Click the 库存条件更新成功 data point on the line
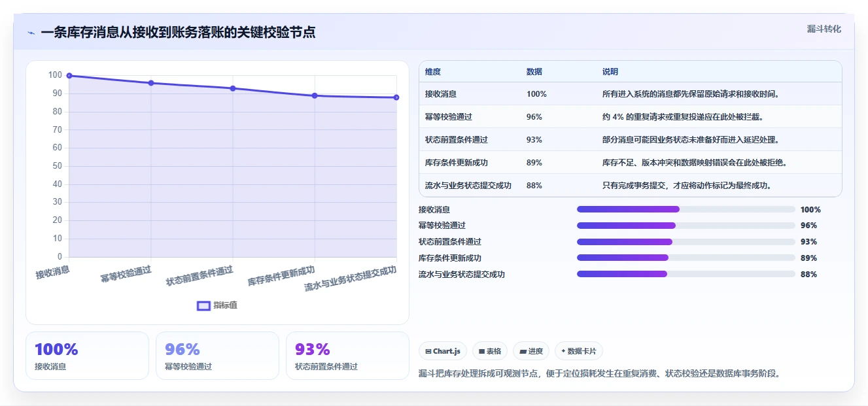868x406 pixels. pyautogui.click(x=315, y=95)
